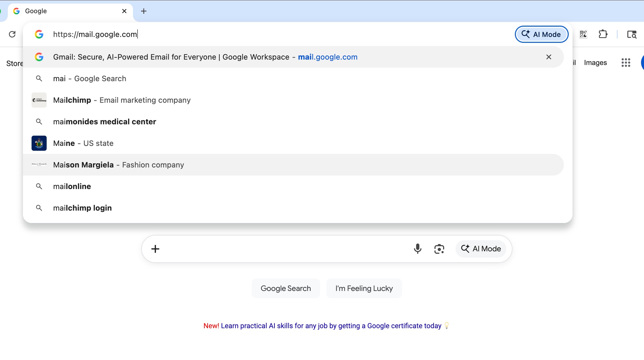Image resolution: width=644 pixels, height=360 pixels.
Task: Open a new tab with the plus icon
Action: pyautogui.click(x=144, y=11)
